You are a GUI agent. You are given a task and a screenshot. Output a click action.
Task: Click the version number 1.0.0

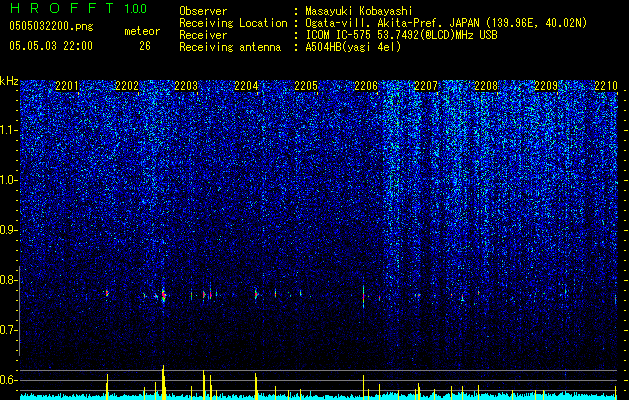tap(135, 8)
